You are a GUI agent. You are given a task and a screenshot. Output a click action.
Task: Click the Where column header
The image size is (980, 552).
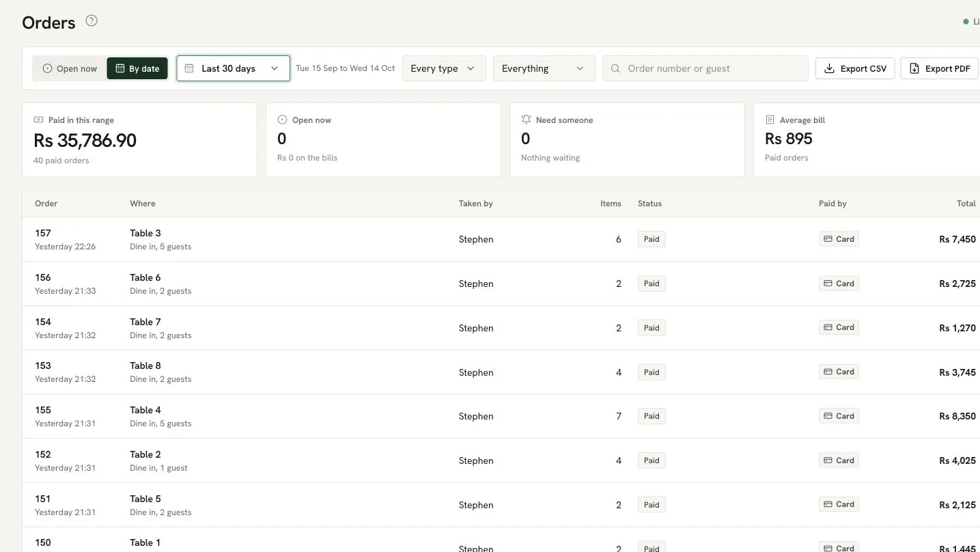pyautogui.click(x=143, y=204)
